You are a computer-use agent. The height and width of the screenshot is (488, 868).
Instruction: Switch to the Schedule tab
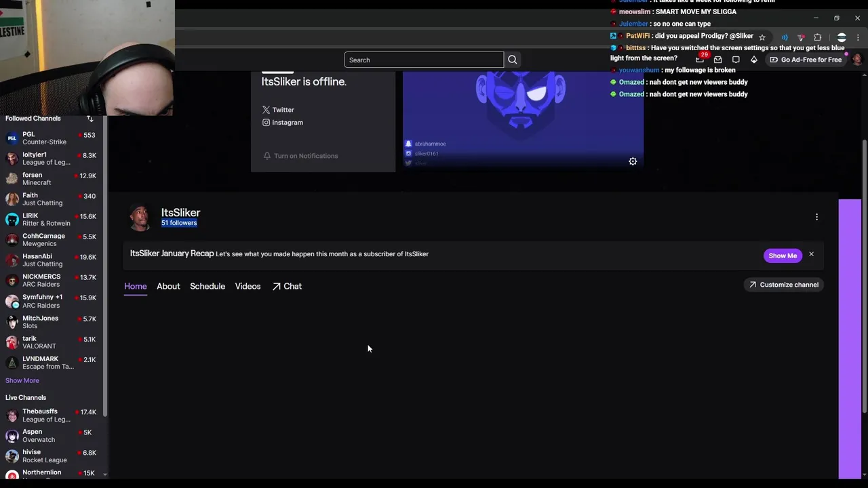click(x=208, y=287)
